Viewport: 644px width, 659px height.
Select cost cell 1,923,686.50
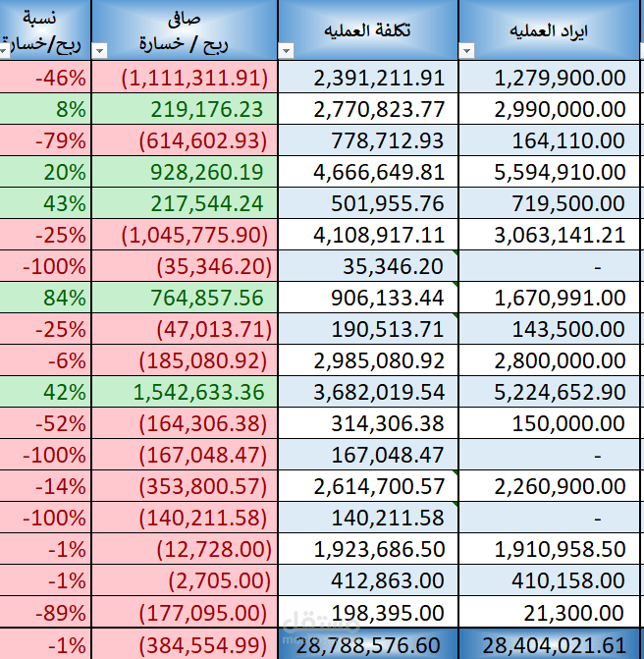click(368, 549)
